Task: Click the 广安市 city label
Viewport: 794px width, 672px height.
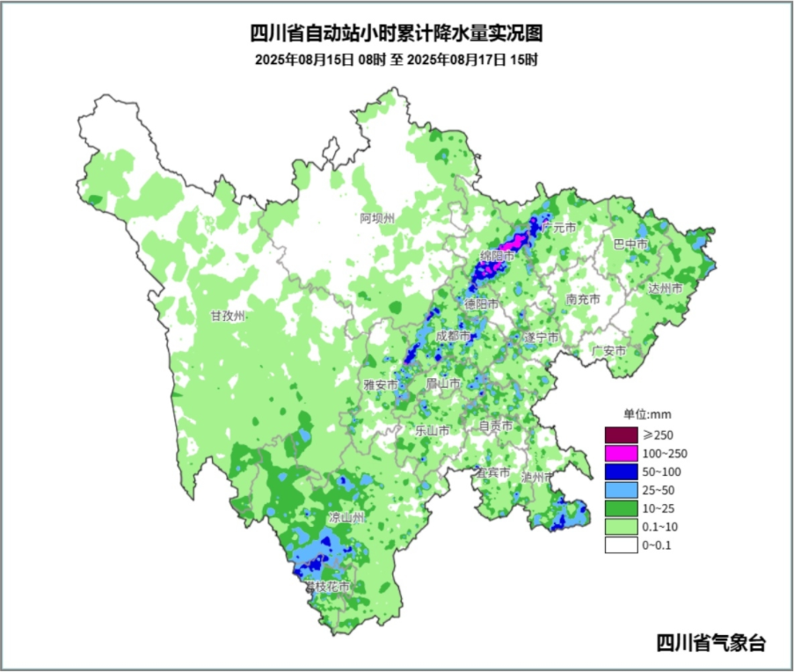Action: tap(608, 350)
